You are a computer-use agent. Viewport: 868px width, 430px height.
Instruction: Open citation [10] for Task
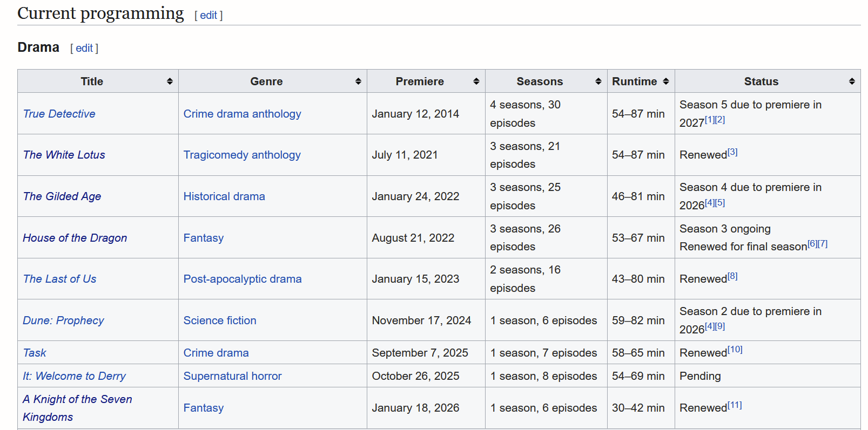[x=735, y=350]
